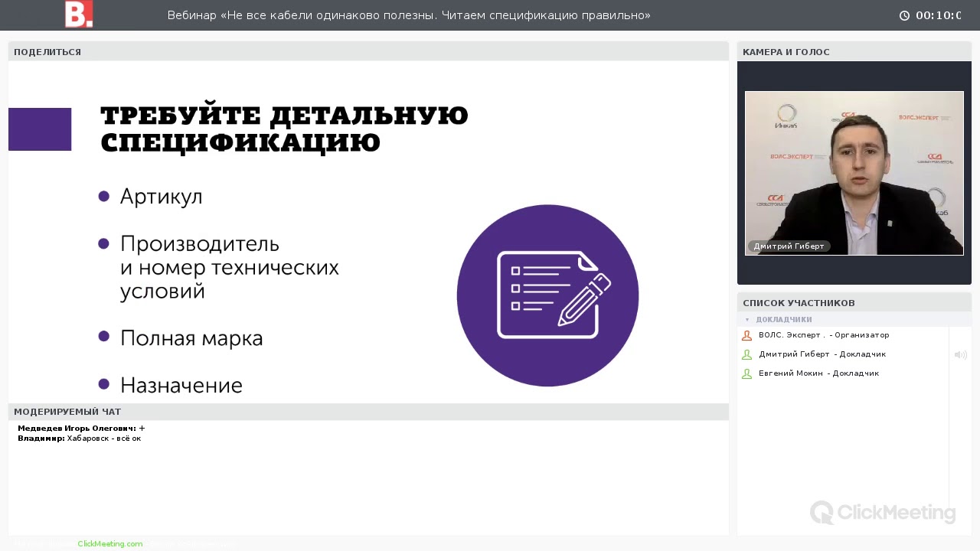
Task: Click chat message from Медведев Игорь Олегович
Action: pos(81,429)
